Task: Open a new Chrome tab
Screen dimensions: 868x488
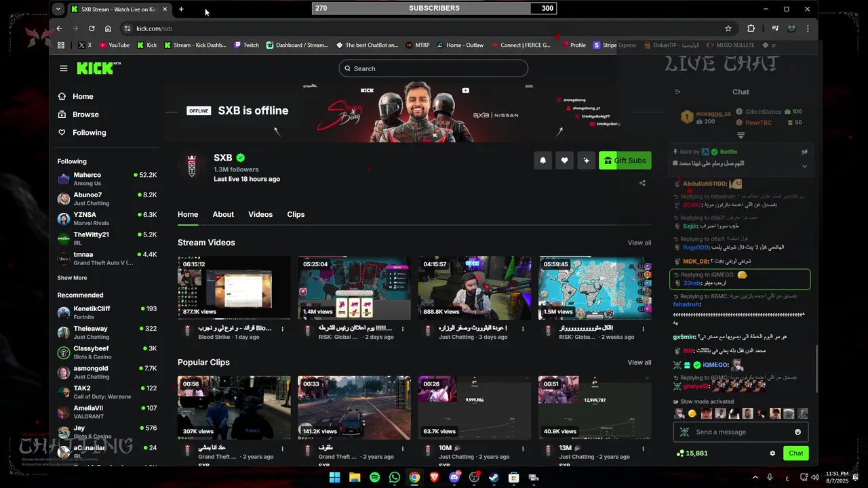Action: (181, 9)
